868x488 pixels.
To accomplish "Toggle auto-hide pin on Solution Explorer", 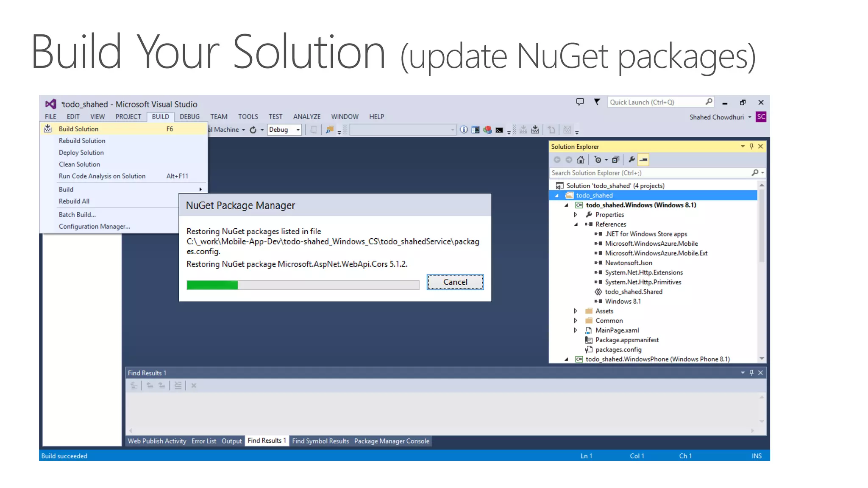I will (751, 146).
